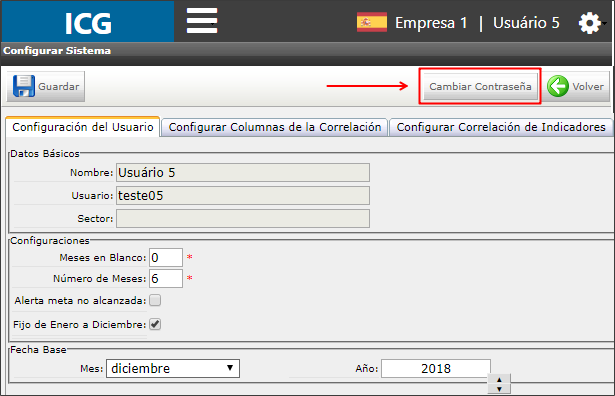The height and width of the screenshot is (396, 615).
Task: Click the Usuario field with teste05
Action: pyautogui.click(x=243, y=195)
